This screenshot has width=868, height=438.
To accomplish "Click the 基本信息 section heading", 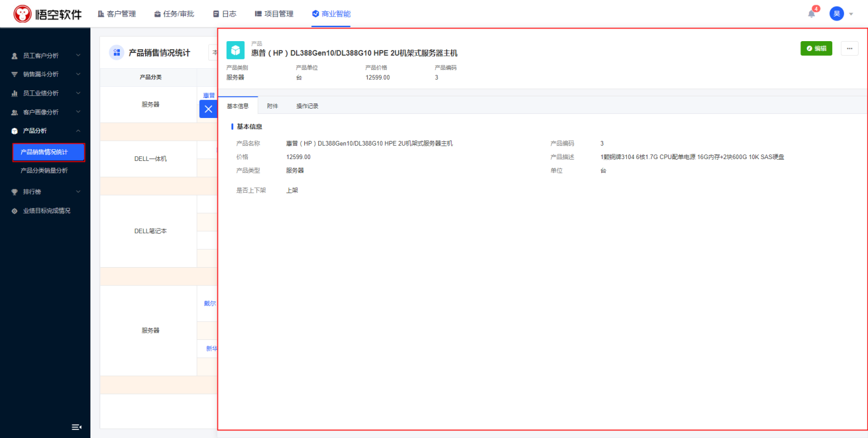I will pyautogui.click(x=250, y=126).
